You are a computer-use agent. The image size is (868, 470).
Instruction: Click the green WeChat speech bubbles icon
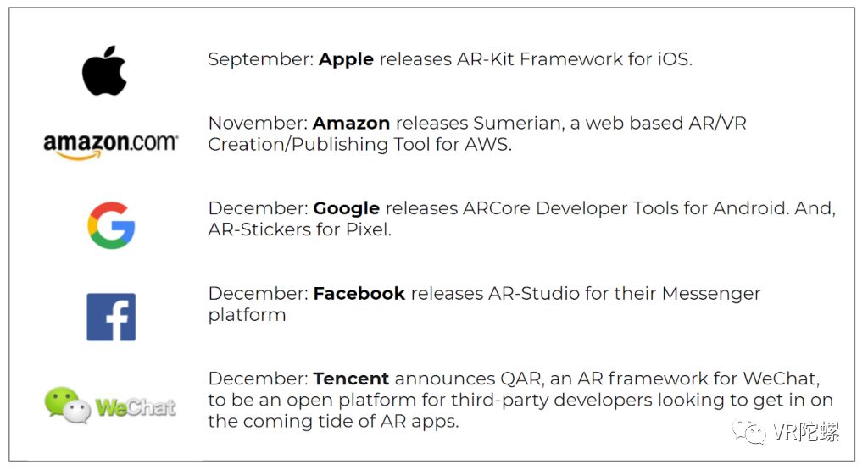coord(68,406)
